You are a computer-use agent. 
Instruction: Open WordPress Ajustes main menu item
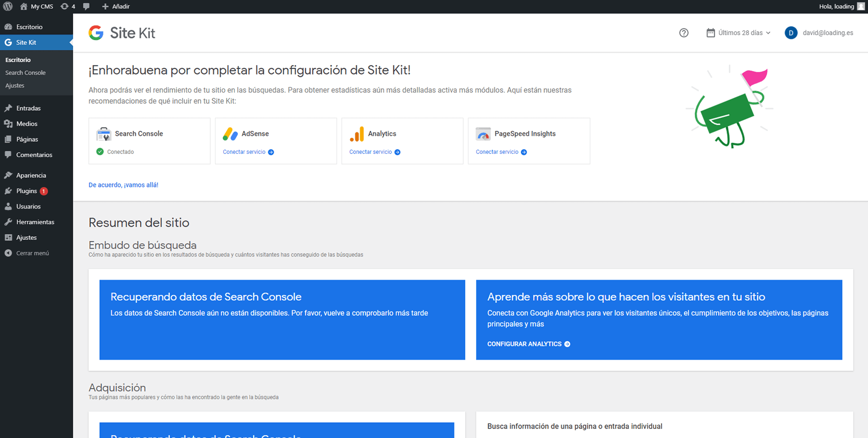36,238
